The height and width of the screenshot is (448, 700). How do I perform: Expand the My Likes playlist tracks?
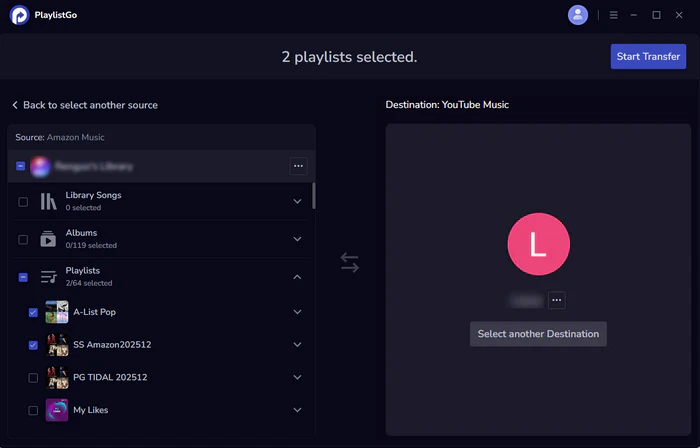pyautogui.click(x=297, y=410)
